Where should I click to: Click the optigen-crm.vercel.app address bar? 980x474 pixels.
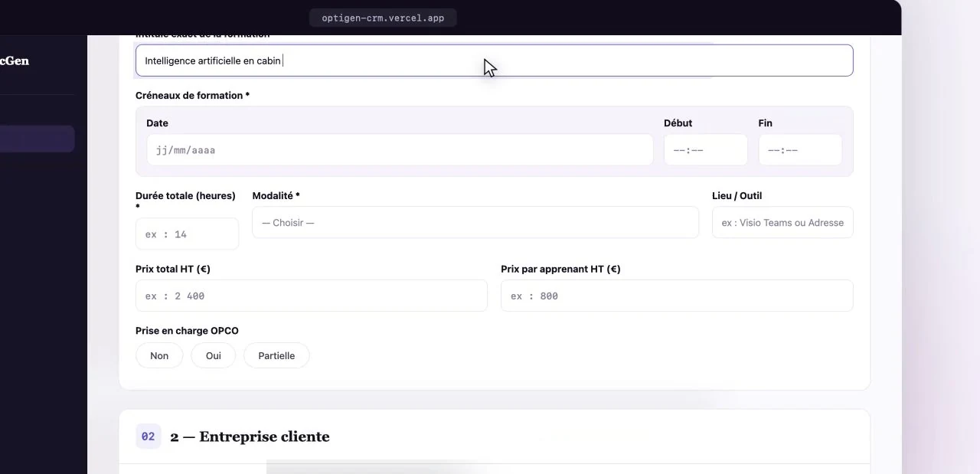[x=383, y=18]
